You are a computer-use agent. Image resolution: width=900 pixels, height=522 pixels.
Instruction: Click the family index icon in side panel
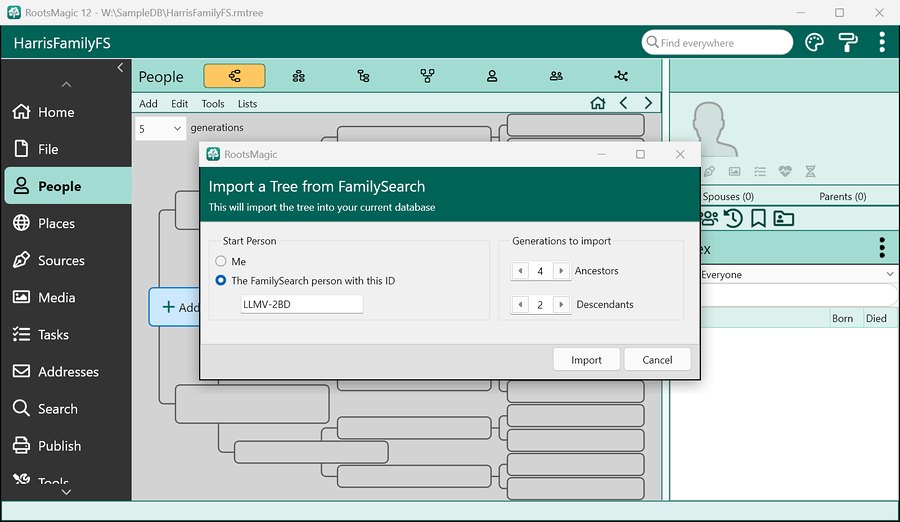(709, 218)
